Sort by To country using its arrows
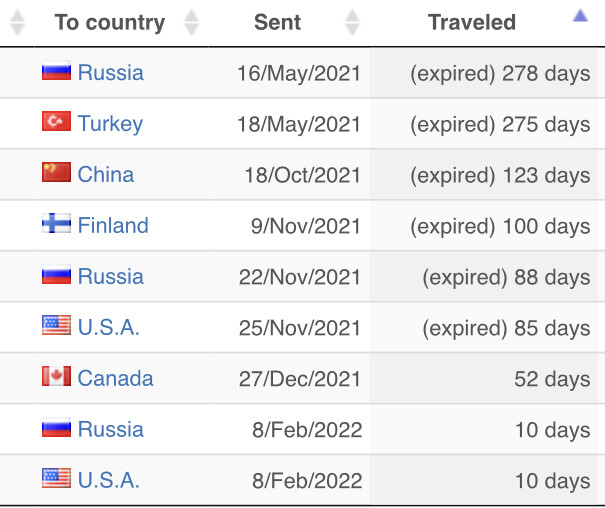Image resolution: width=605 pixels, height=508 pixels. 191,22
